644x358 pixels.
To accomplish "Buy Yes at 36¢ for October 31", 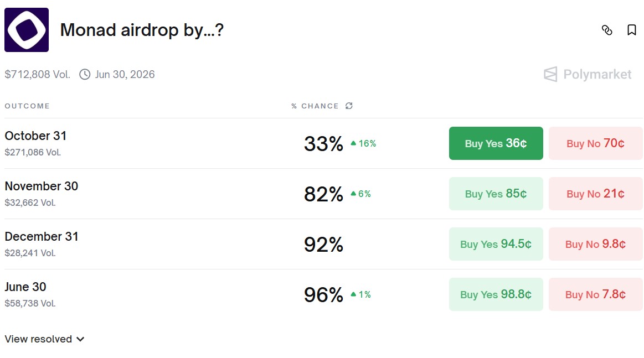I will click(x=496, y=143).
